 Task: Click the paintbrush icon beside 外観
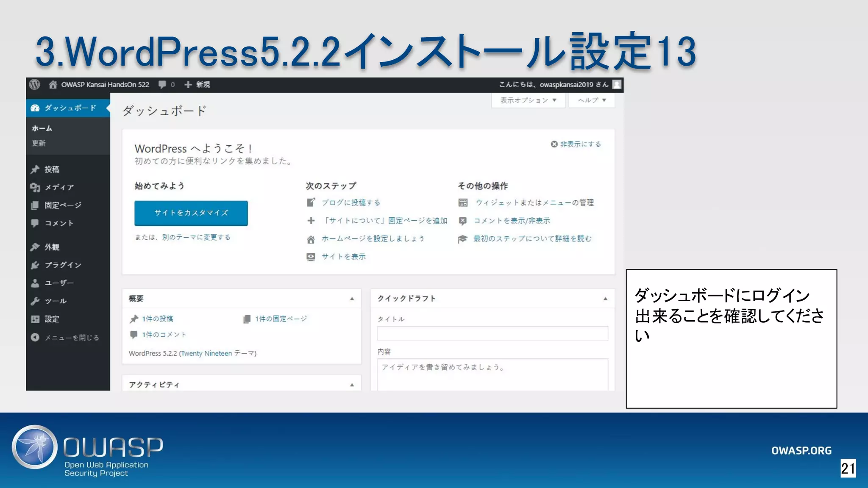click(x=35, y=247)
